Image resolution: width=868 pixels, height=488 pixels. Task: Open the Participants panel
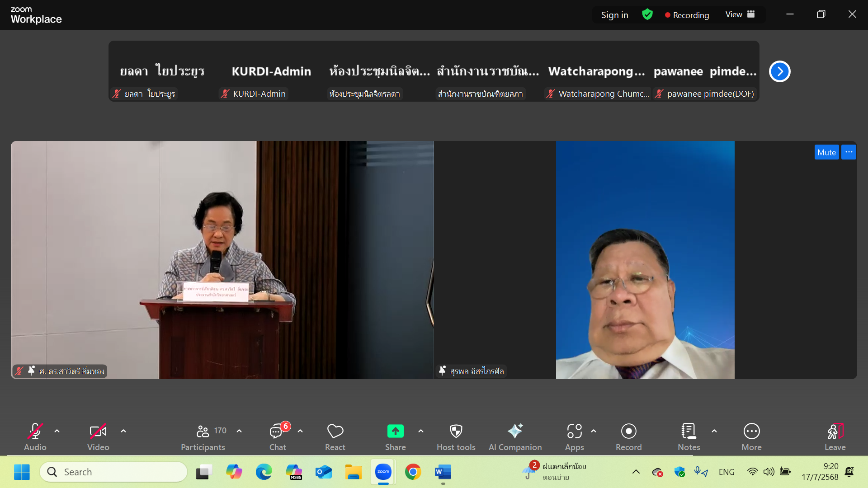[203, 436]
